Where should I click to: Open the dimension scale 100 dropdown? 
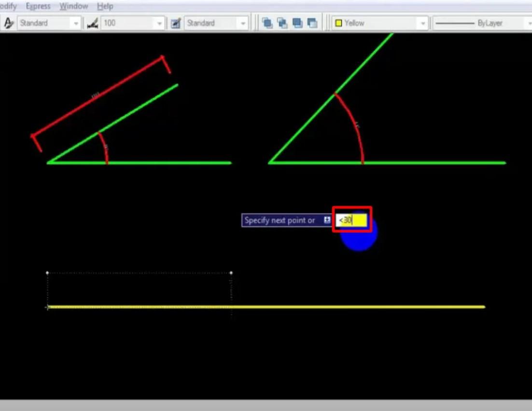(x=159, y=22)
